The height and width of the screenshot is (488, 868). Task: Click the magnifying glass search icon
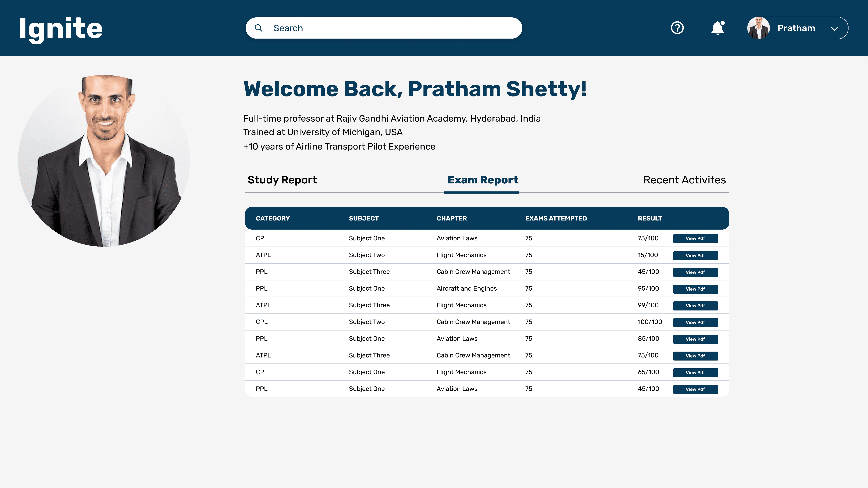[x=258, y=28]
